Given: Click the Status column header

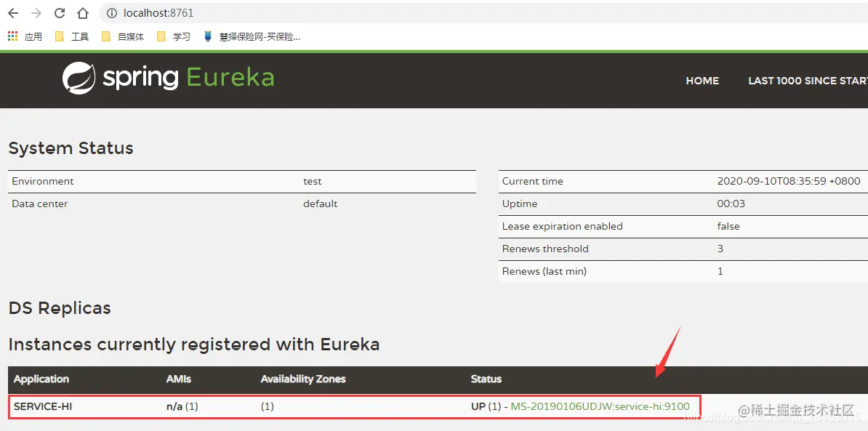Looking at the screenshot, I should 486,379.
